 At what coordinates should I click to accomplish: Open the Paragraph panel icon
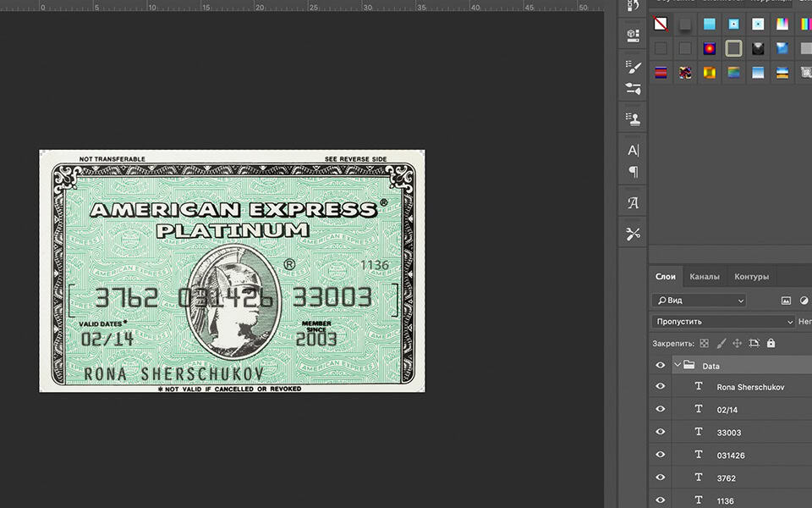633,172
